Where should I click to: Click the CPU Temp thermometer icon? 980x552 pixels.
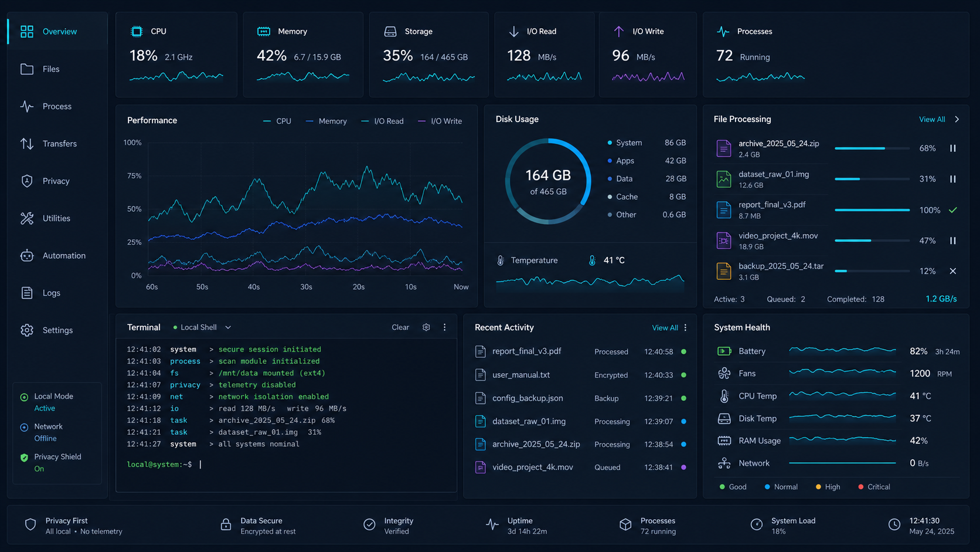click(x=724, y=396)
